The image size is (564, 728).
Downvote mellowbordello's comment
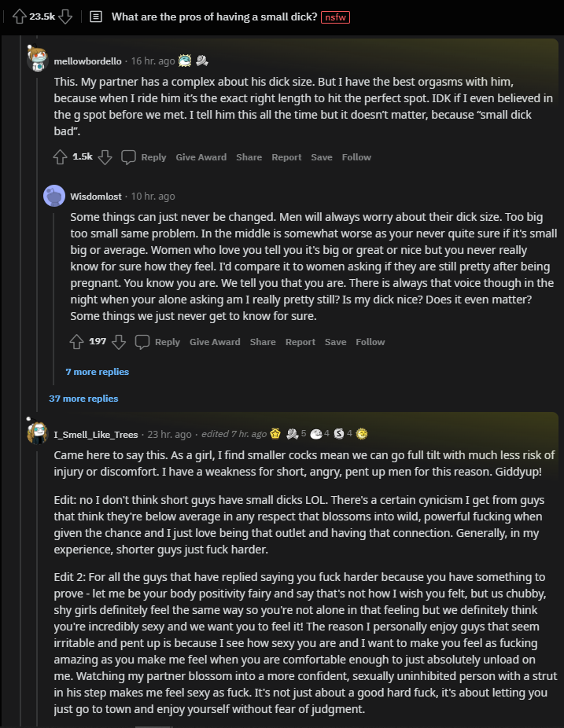point(105,157)
